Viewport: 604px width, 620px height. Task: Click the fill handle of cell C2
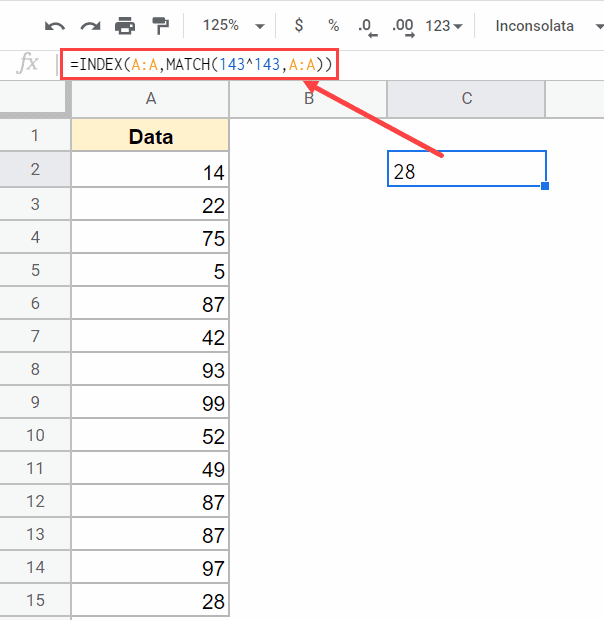coord(545,185)
